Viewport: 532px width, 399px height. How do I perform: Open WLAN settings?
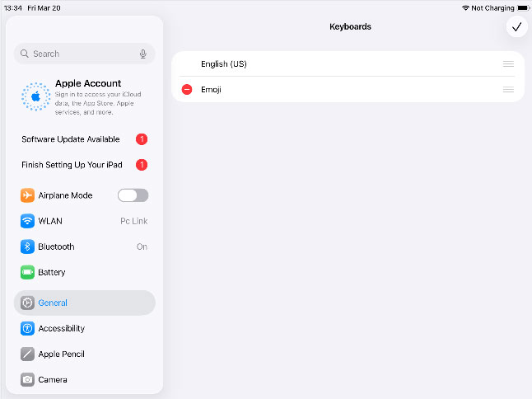click(x=85, y=221)
